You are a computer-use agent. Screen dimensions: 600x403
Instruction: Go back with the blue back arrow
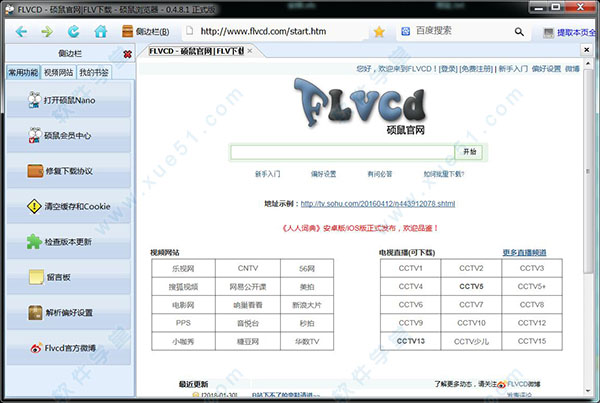(x=21, y=31)
